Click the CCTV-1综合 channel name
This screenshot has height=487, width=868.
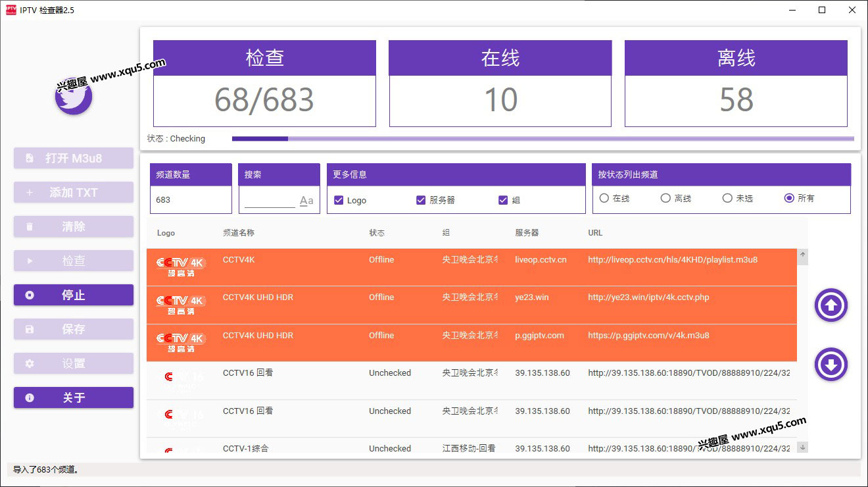pyautogui.click(x=246, y=449)
